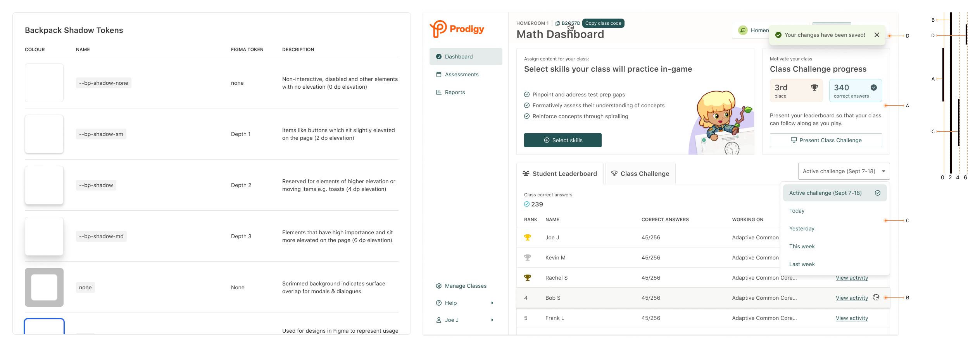The height and width of the screenshot is (347, 980).
Task: Select the 340 correct answers card
Action: pyautogui.click(x=855, y=91)
